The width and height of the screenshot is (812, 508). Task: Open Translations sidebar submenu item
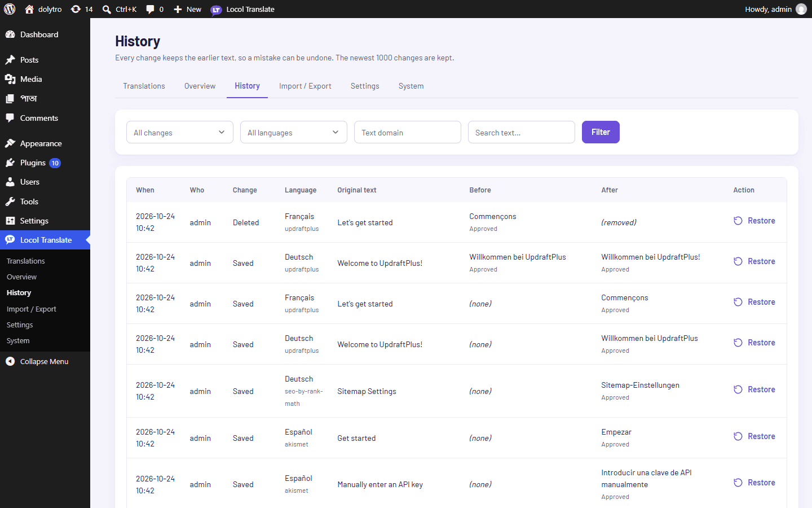pos(45,261)
